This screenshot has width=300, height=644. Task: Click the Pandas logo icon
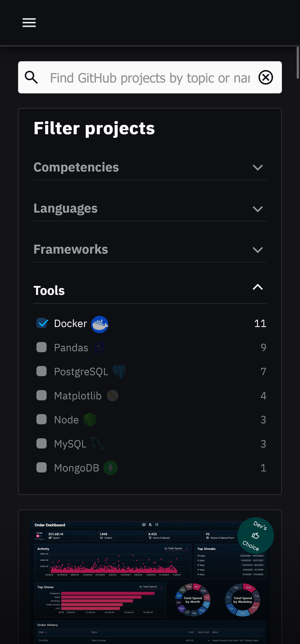tap(99, 347)
